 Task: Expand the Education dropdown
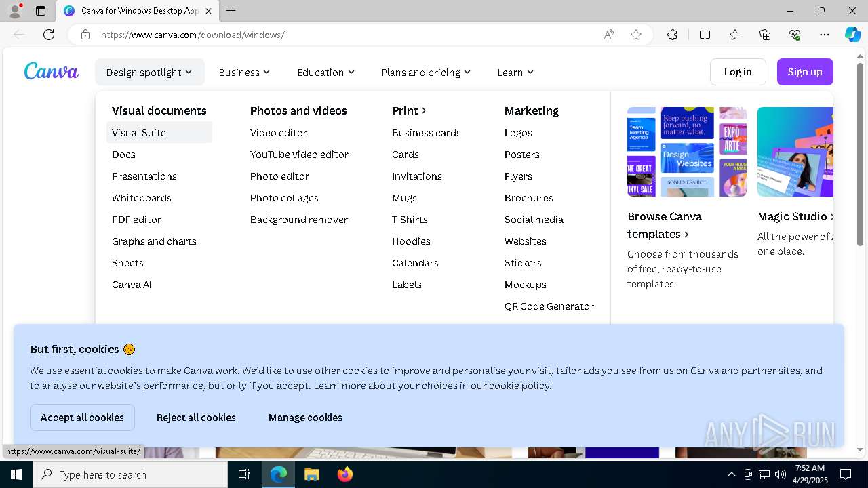[325, 72]
